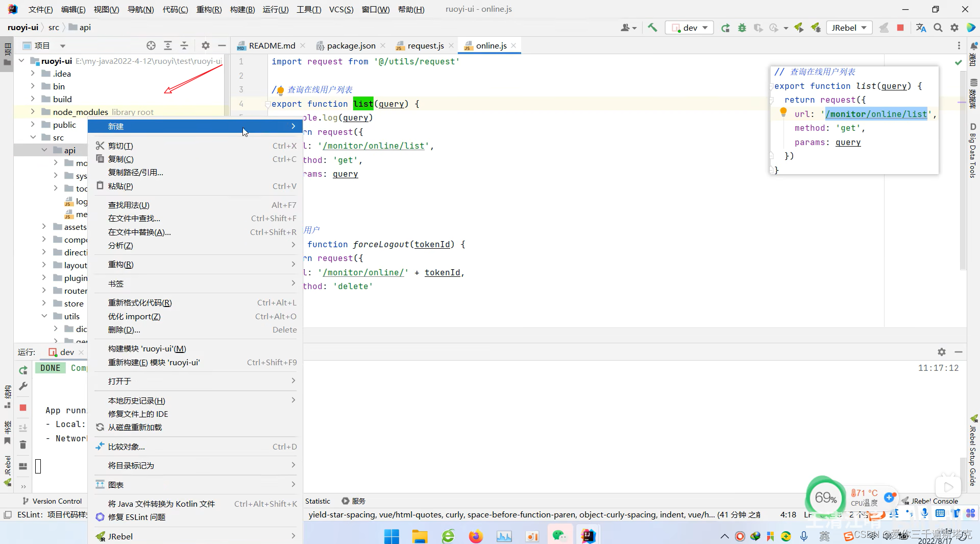Click the Build project hammer icon
Image resolution: width=980 pixels, height=544 pixels.
tap(652, 28)
